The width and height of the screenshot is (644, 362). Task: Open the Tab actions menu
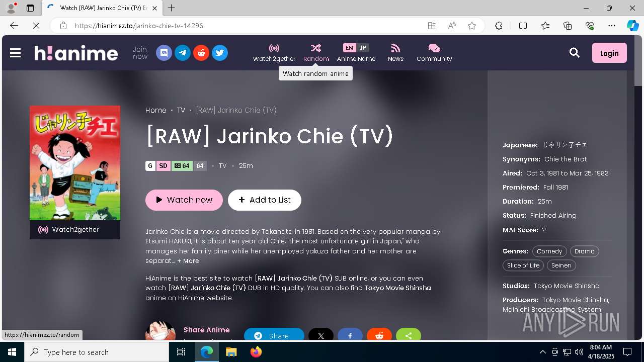[x=30, y=8]
